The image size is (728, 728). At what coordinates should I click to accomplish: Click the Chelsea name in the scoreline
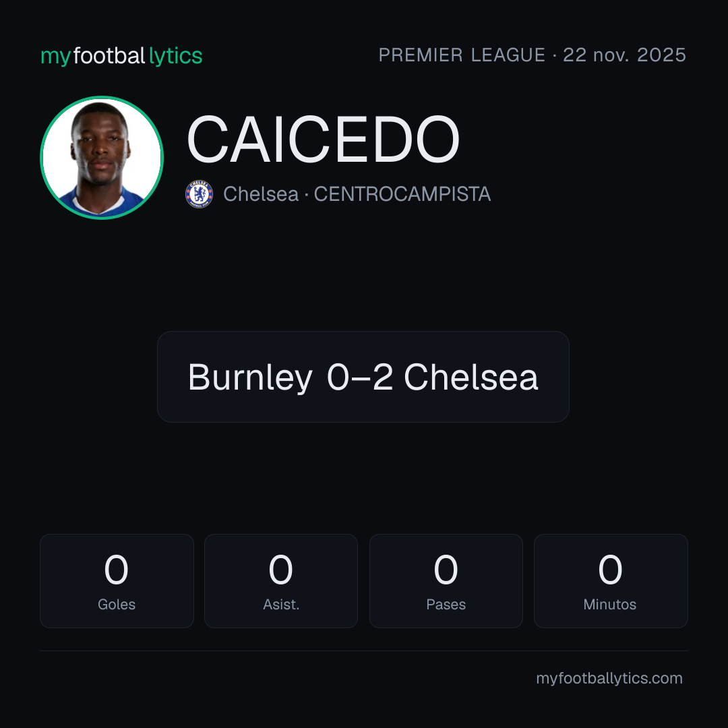[x=471, y=377]
